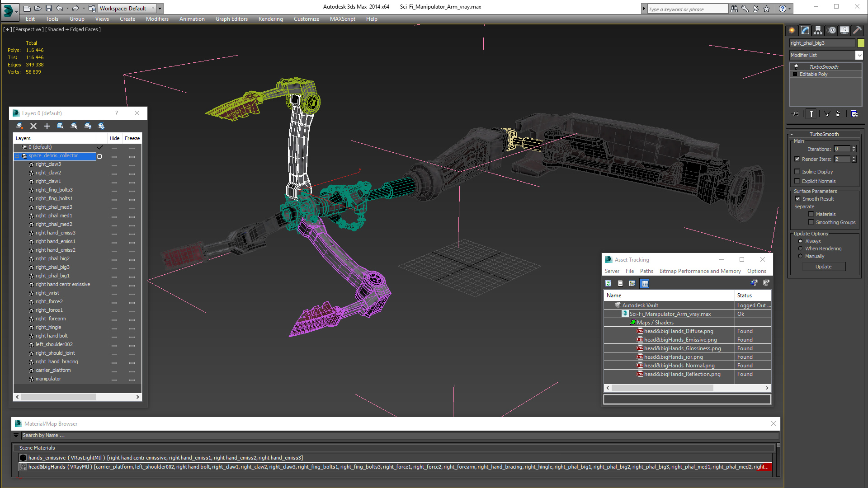Click the Undo arrow icon
Screen dimensions: 868x488
[x=59, y=8]
